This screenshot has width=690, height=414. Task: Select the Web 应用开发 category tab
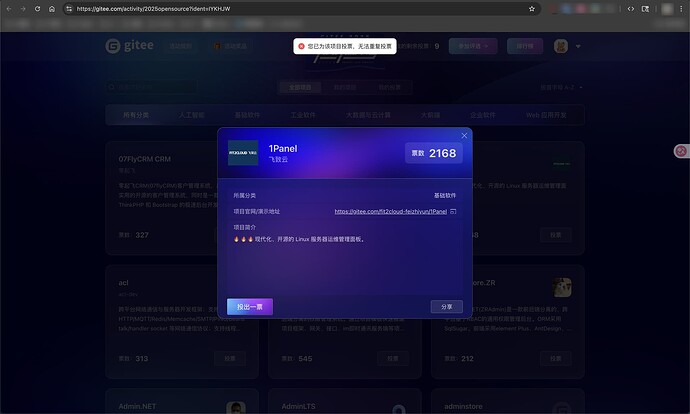click(x=554, y=115)
